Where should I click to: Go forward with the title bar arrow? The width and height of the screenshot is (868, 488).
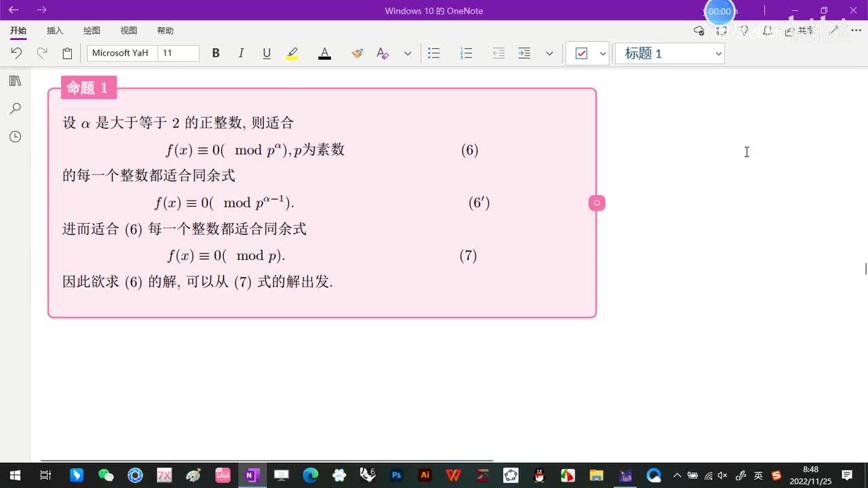(42, 10)
